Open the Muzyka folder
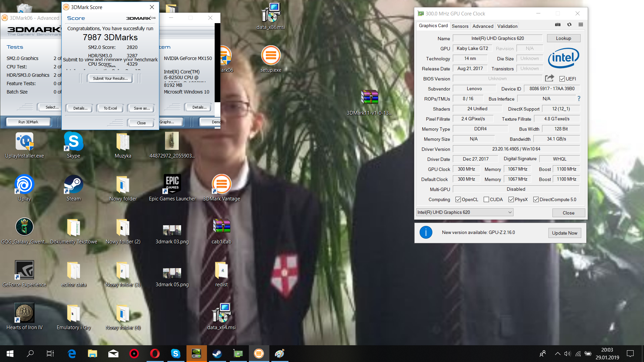 pos(123,145)
